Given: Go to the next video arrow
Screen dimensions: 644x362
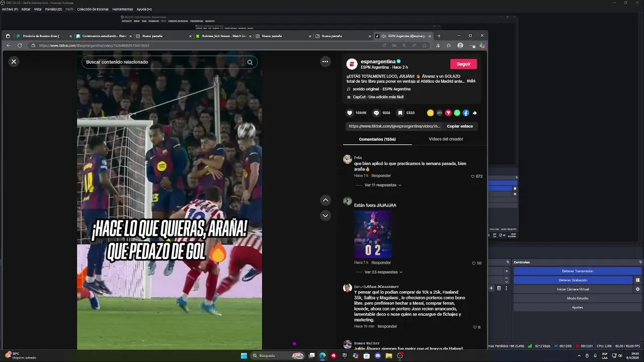Looking at the screenshot, I should (x=326, y=215).
